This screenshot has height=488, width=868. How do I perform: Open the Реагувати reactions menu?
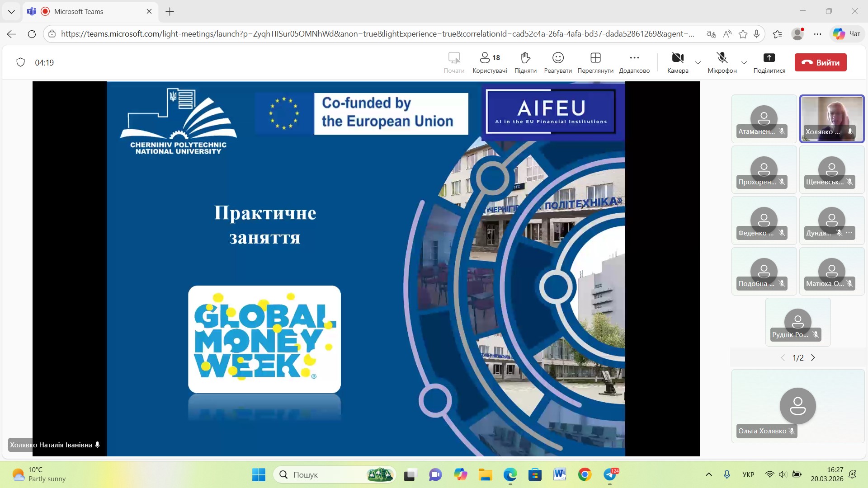(x=558, y=62)
